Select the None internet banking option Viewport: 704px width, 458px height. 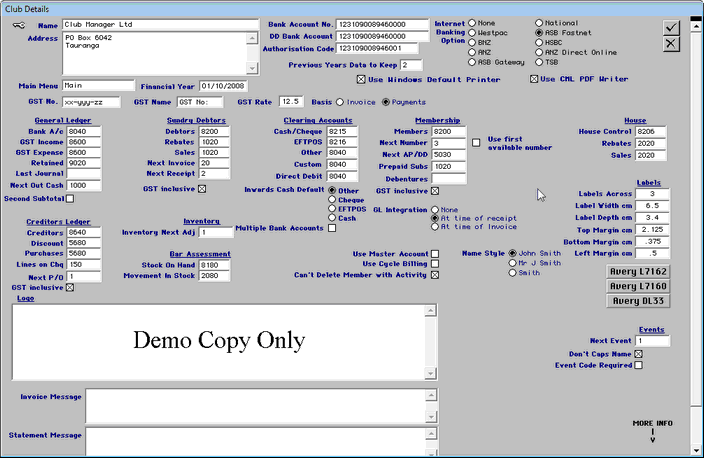pyautogui.click(x=472, y=23)
